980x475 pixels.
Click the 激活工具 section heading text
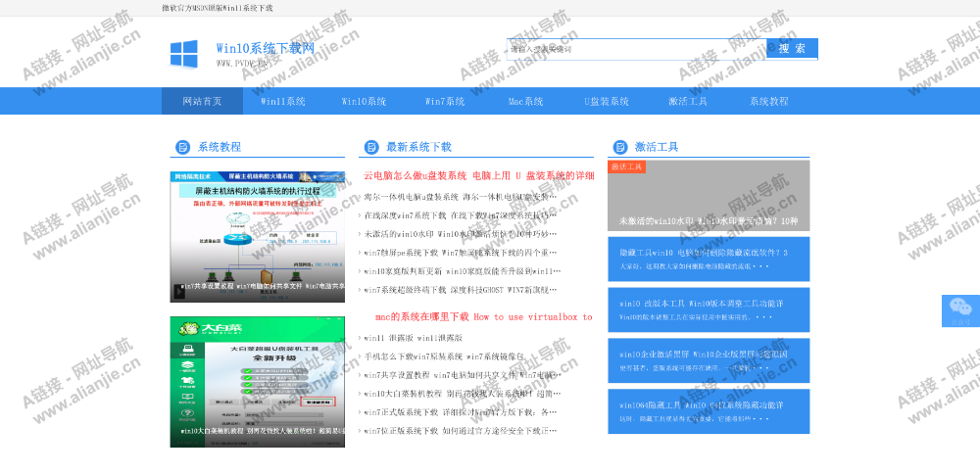coord(657,148)
